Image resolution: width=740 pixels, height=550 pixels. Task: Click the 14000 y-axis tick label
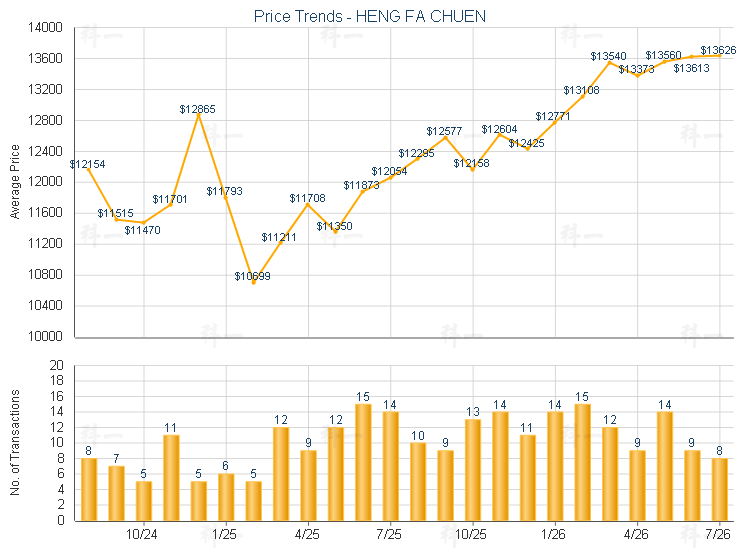click(45, 28)
